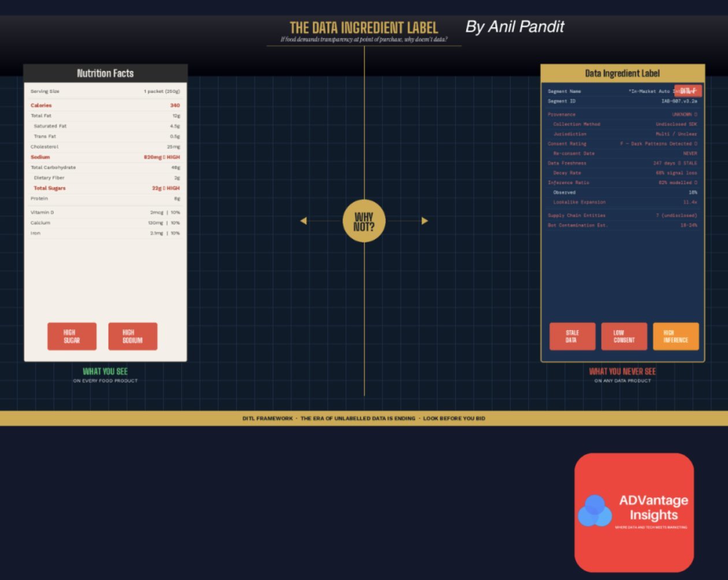Click The Data Ingredient Label title

(x=364, y=28)
